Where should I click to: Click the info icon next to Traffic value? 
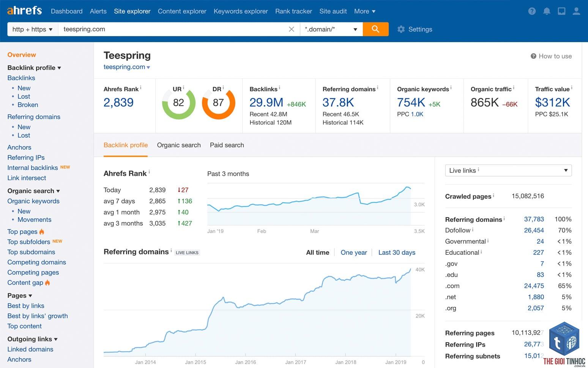[x=572, y=88]
